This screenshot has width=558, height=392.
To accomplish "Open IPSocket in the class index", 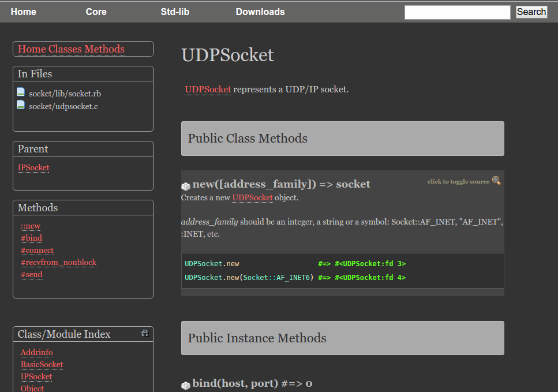I will point(36,376).
